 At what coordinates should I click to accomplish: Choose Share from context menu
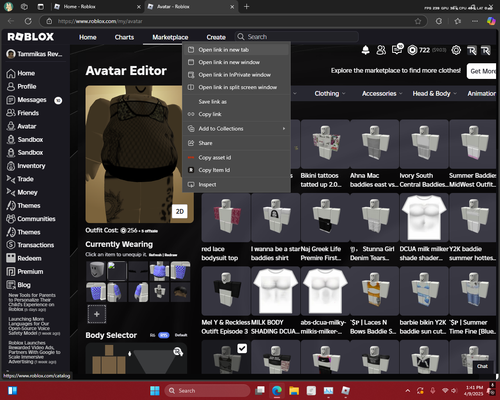pos(236,143)
